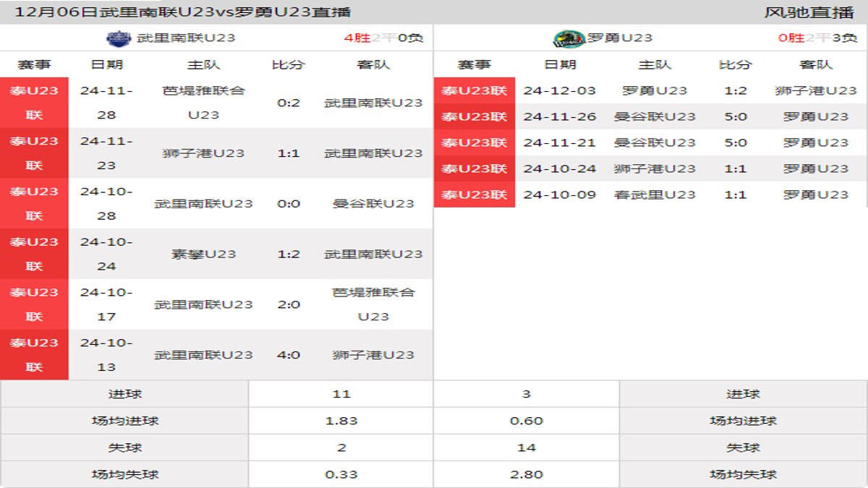The width and height of the screenshot is (868, 488).
Task: Click the score 1:2 in 24-12-03 row
Action: (736, 90)
